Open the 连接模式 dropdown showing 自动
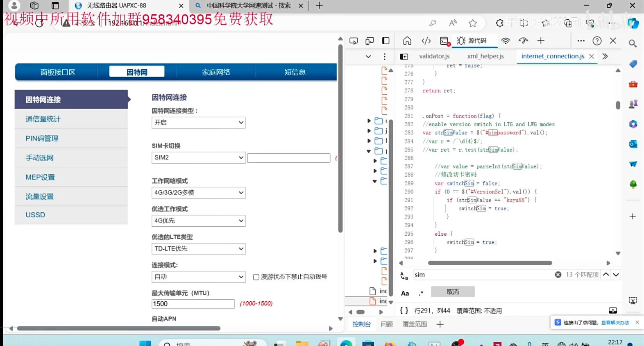 click(198, 277)
